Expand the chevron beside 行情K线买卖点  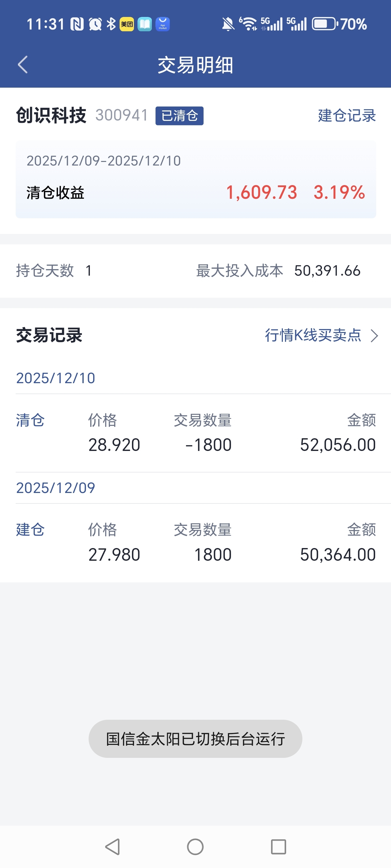(374, 336)
